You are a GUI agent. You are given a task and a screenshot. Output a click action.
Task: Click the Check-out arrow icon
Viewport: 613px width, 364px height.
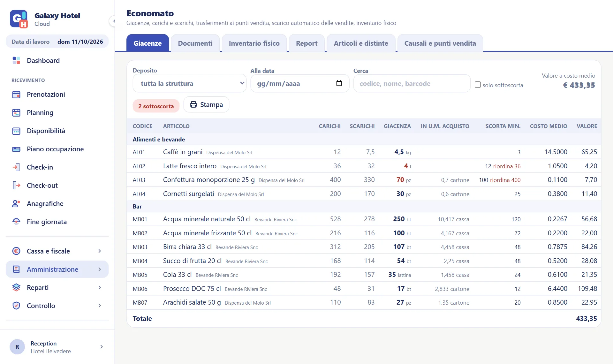click(x=16, y=185)
